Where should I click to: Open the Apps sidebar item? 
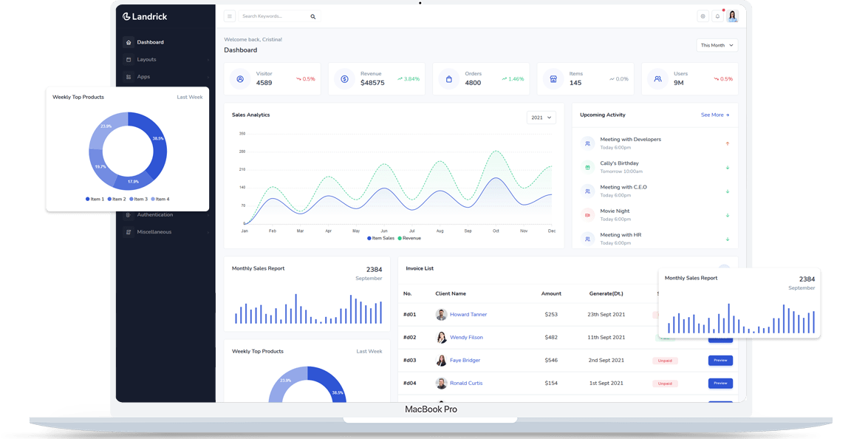[x=145, y=76]
